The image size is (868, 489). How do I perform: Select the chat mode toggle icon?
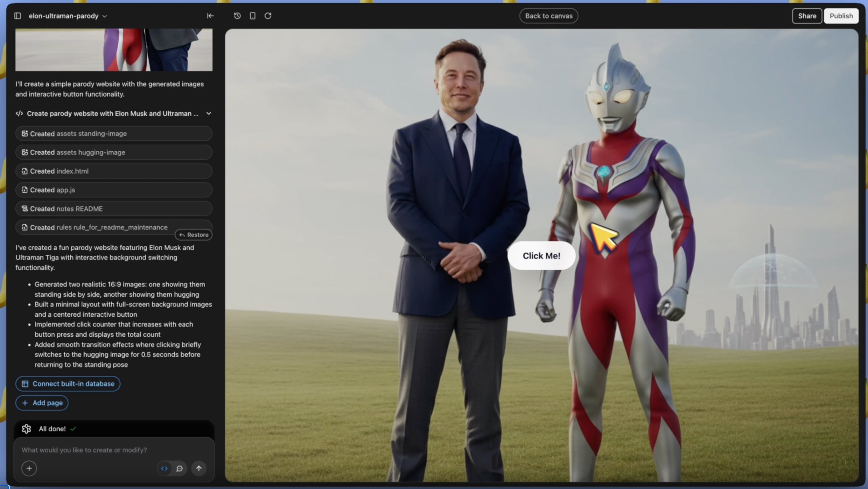[x=179, y=468]
